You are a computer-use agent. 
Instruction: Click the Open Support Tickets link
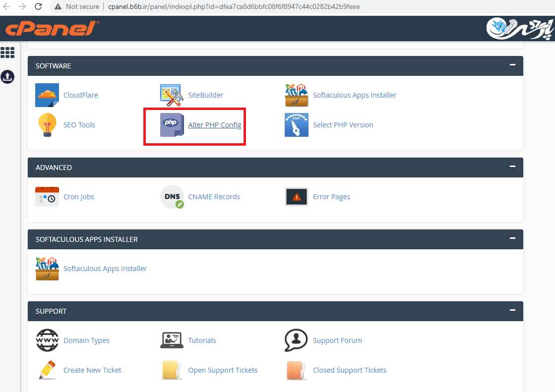(x=223, y=370)
